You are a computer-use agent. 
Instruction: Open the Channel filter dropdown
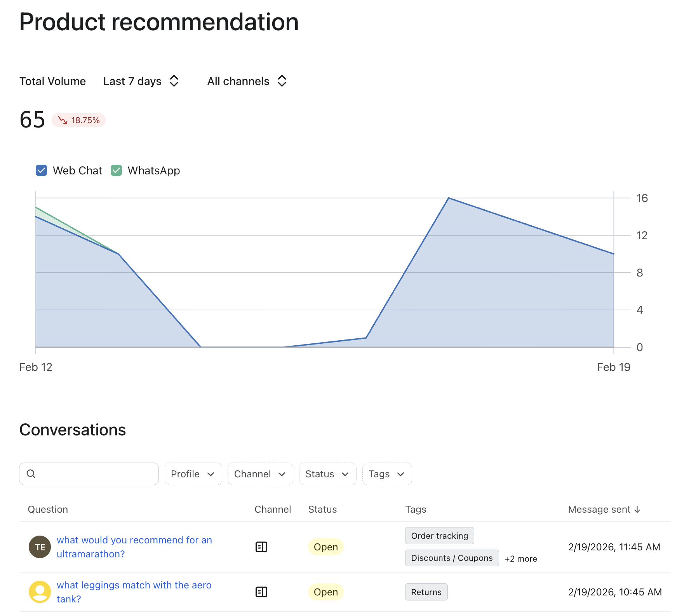click(x=260, y=474)
